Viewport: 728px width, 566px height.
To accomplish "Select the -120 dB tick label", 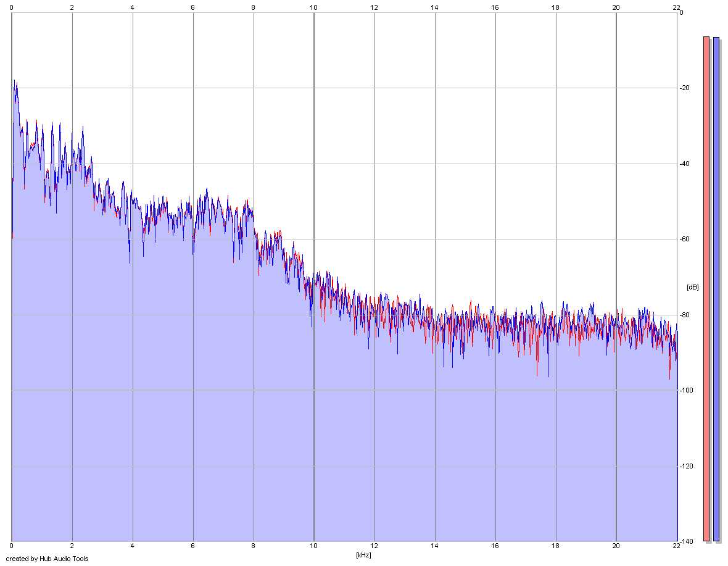I will [686, 466].
